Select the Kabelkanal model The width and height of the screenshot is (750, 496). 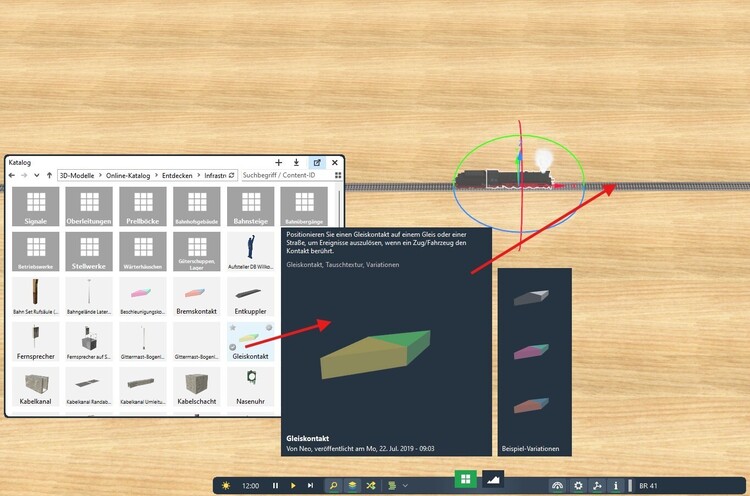click(x=35, y=386)
